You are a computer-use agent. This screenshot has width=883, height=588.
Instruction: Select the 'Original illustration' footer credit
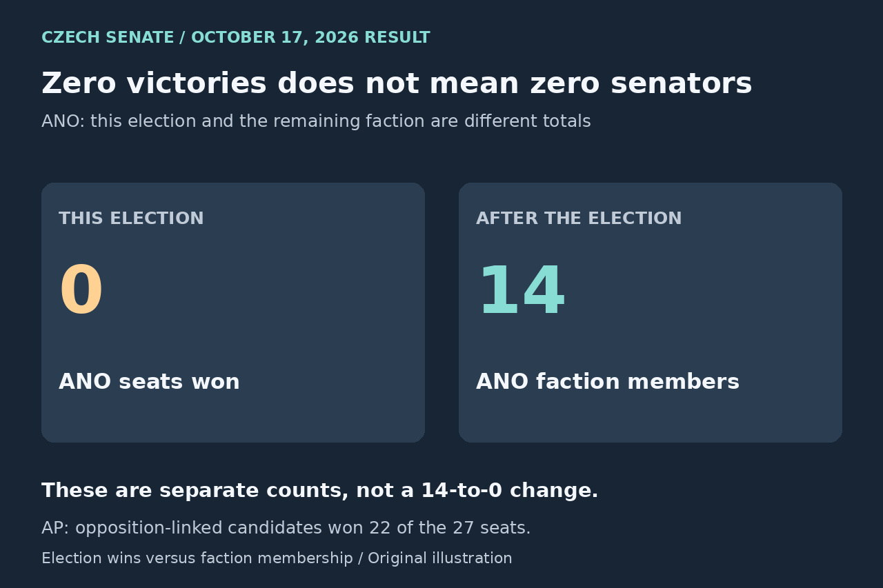(x=440, y=558)
